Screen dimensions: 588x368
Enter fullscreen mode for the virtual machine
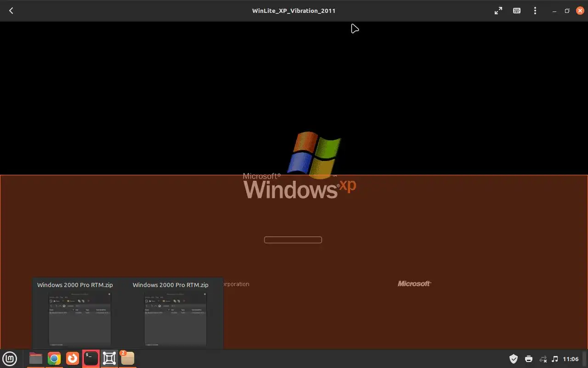pos(498,11)
